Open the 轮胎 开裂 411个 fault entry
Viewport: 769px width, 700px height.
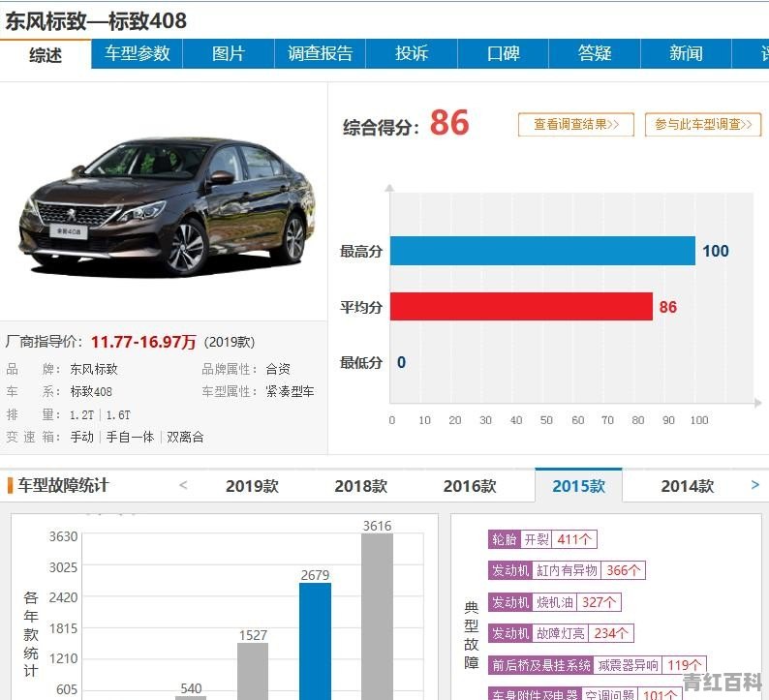coord(542,539)
